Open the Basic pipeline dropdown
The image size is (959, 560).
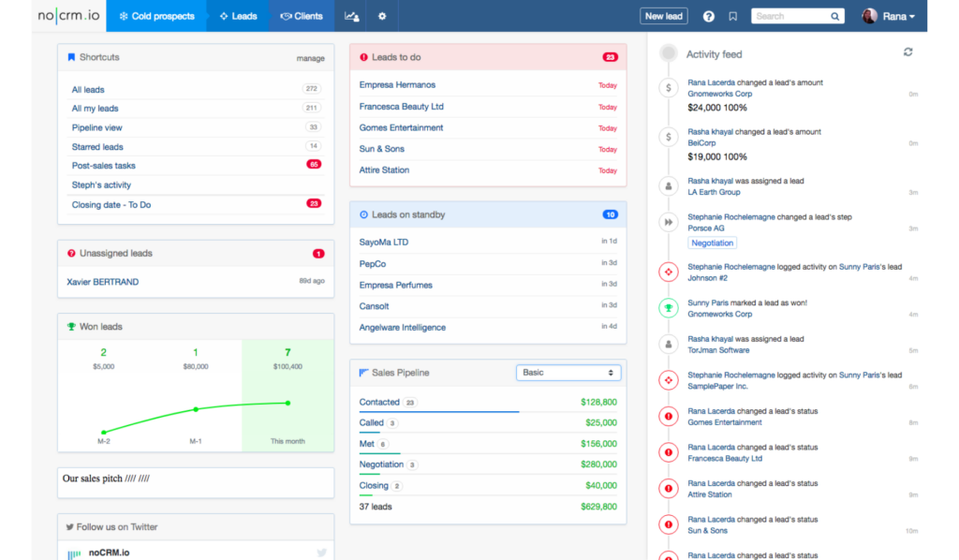point(568,373)
